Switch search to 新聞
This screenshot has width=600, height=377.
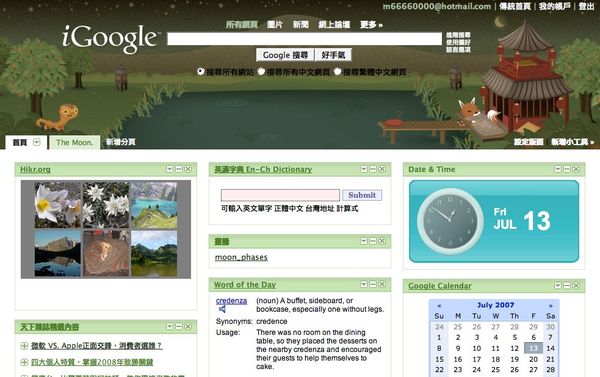pyautogui.click(x=301, y=25)
